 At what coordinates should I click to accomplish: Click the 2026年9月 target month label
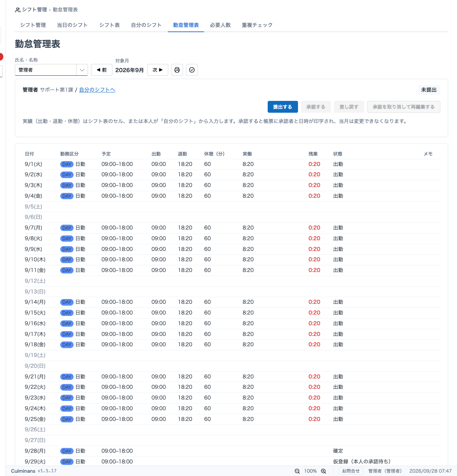click(x=129, y=70)
